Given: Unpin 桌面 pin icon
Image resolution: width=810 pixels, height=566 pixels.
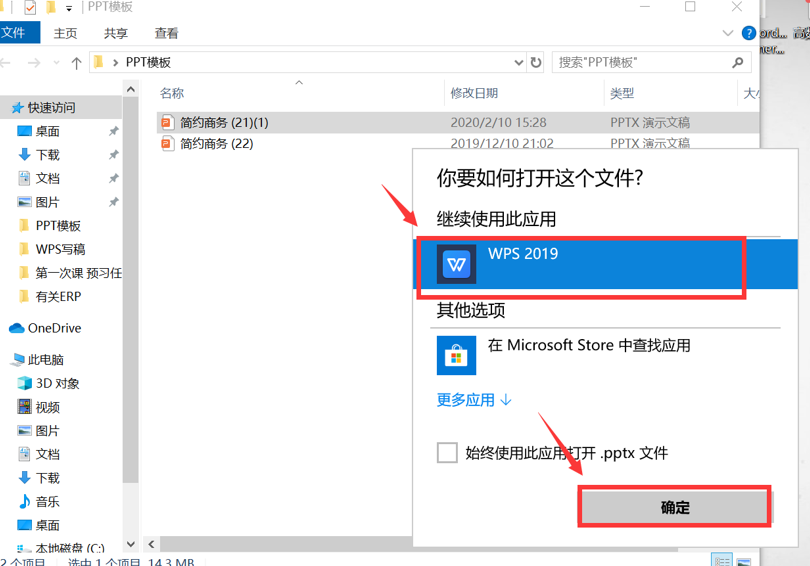Looking at the screenshot, I should [x=114, y=131].
